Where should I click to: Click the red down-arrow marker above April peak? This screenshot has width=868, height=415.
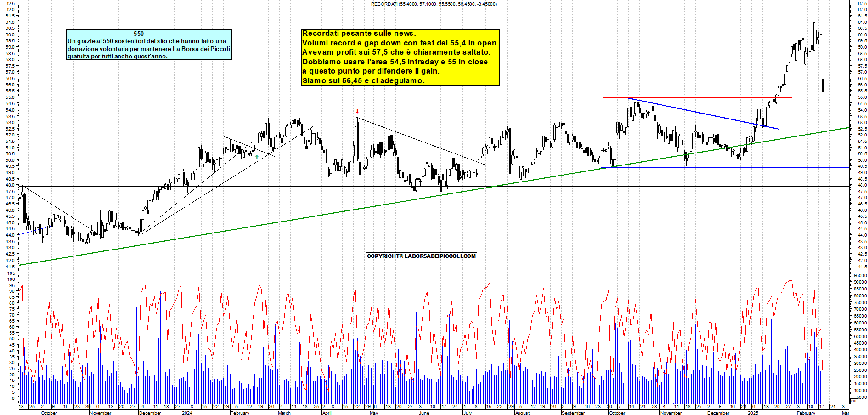(357, 112)
